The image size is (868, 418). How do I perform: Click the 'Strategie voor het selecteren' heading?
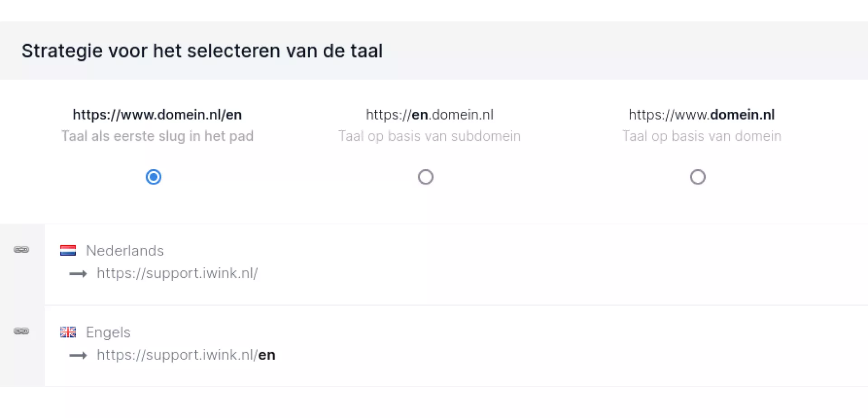point(202,51)
